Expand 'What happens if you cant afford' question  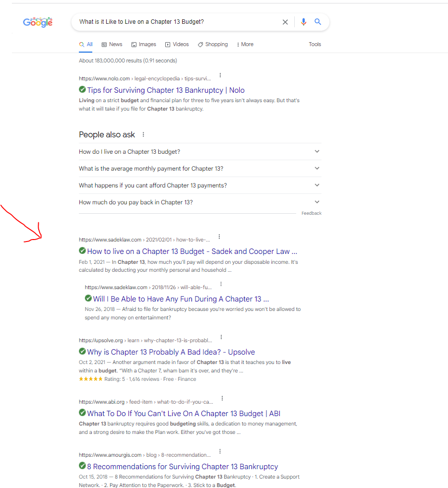(200, 185)
